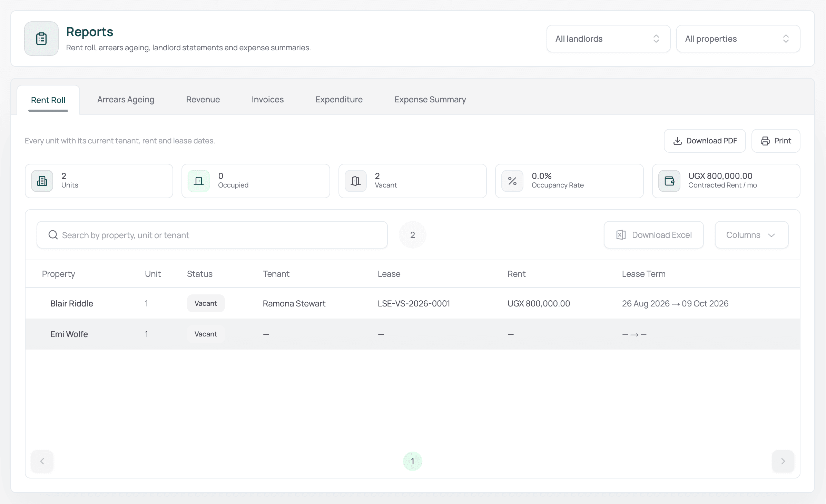Click the Print button
Viewport: 826px width, 504px height.
click(776, 141)
